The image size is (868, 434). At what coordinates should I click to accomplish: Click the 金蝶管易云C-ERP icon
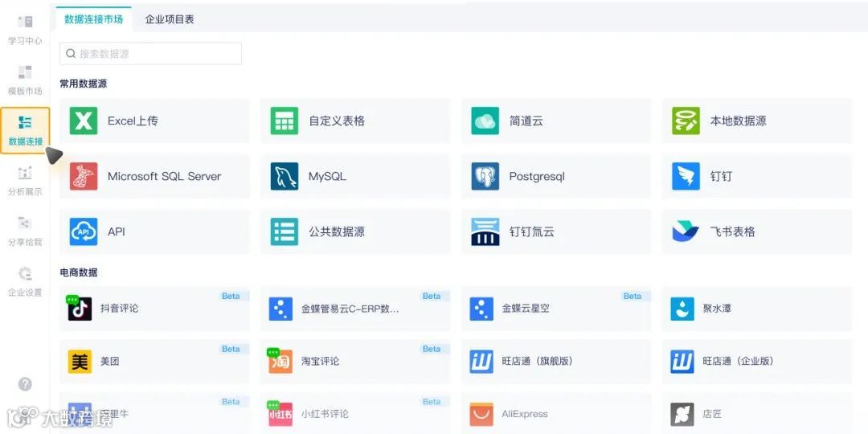[x=280, y=309]
